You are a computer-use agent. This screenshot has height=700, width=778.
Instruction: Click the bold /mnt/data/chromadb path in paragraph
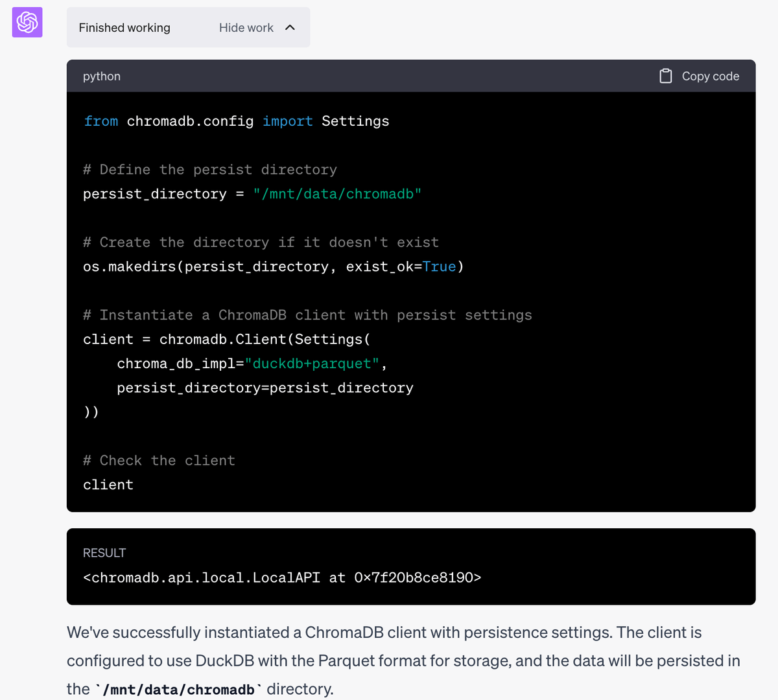pyautogui.click(x=178, y=689)
